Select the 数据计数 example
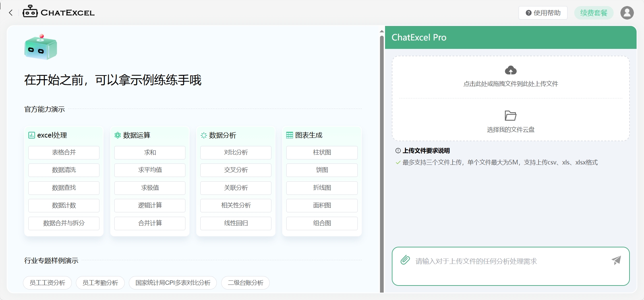 [64, 205]
